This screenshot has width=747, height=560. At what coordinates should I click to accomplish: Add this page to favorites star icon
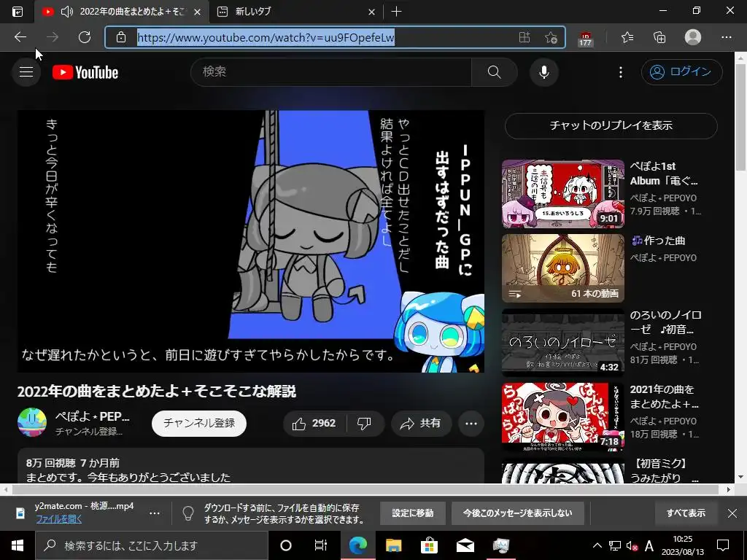pos(551,37)
